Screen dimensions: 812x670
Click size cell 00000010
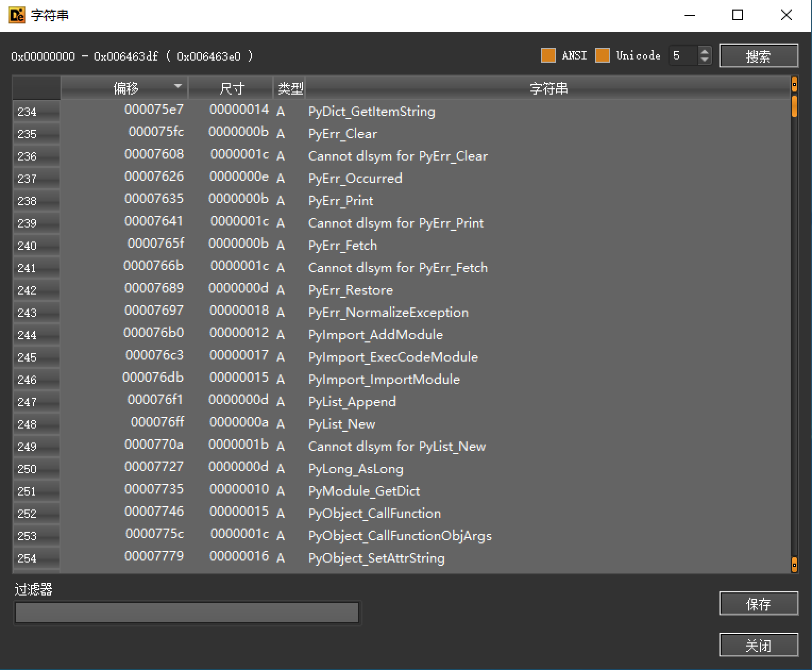(x=239, y=489)
